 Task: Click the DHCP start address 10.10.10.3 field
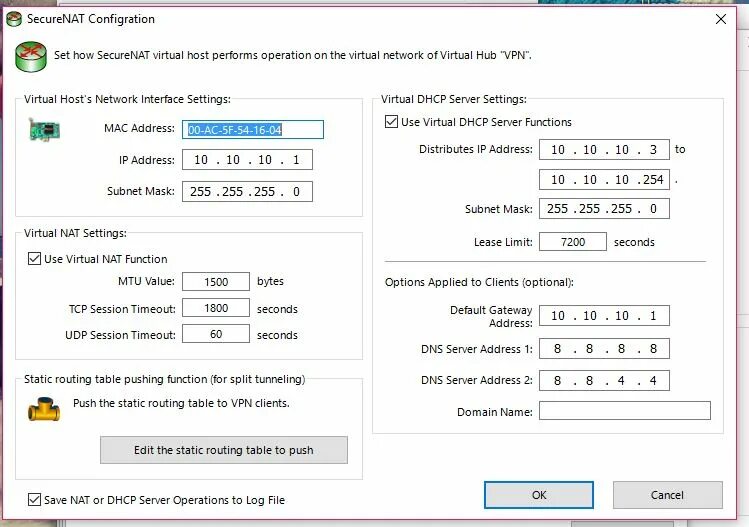(604, 150)
